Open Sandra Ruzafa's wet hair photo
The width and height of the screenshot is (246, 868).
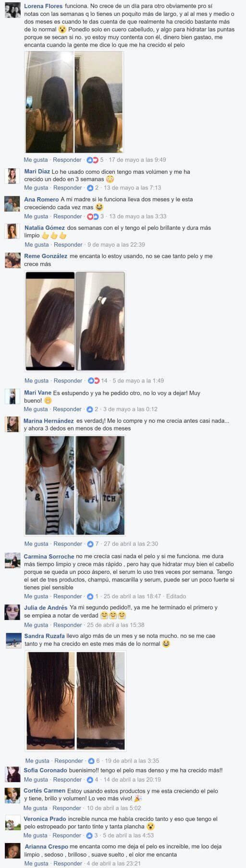(75, 701)
